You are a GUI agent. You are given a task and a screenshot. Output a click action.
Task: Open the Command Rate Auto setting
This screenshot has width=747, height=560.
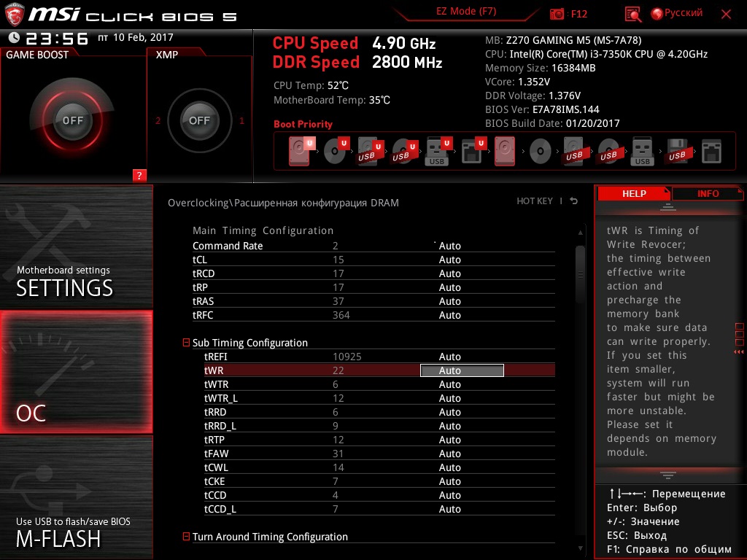[449, 246]
